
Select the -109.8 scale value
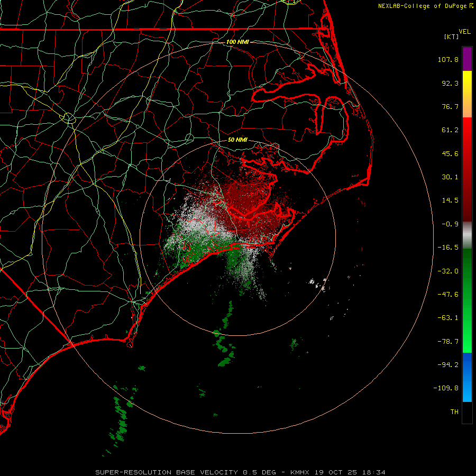tap(446, 388)
